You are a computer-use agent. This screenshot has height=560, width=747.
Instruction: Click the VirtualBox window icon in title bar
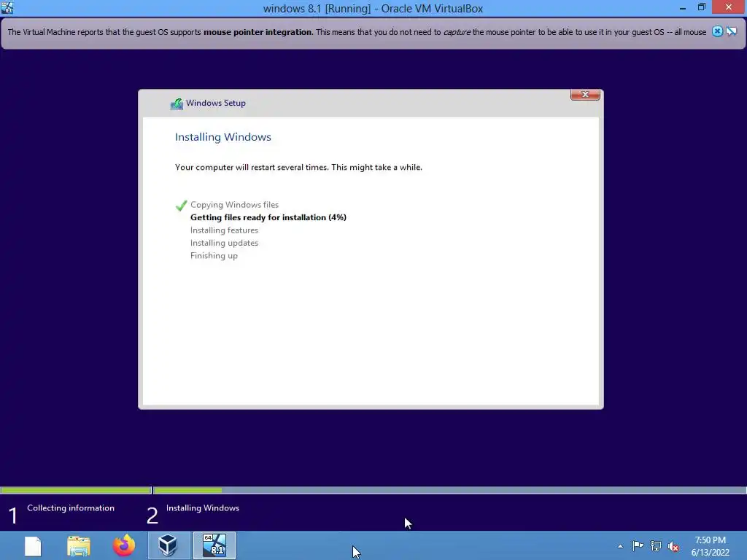pos(7,7)
